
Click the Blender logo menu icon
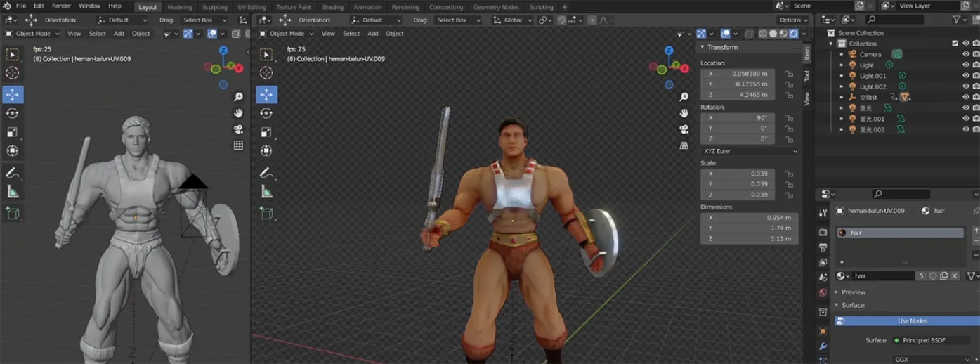[x=6, y=6]
